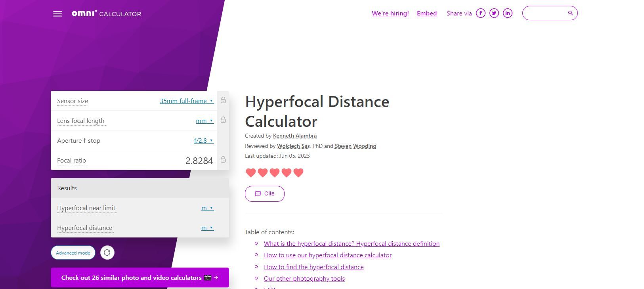Open Kenneth Alambra author link
644x289 pixels.
(x=294, y=136)
